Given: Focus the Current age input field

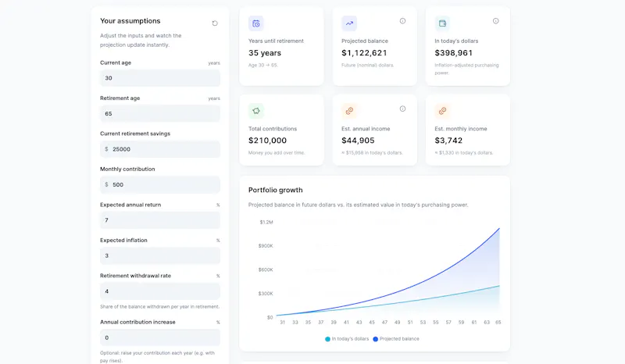Looking at the screenshot, I should point(160,78).
